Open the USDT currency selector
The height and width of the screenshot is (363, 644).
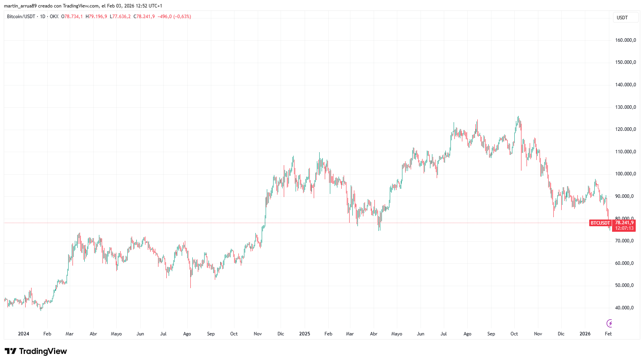(625, 18)
